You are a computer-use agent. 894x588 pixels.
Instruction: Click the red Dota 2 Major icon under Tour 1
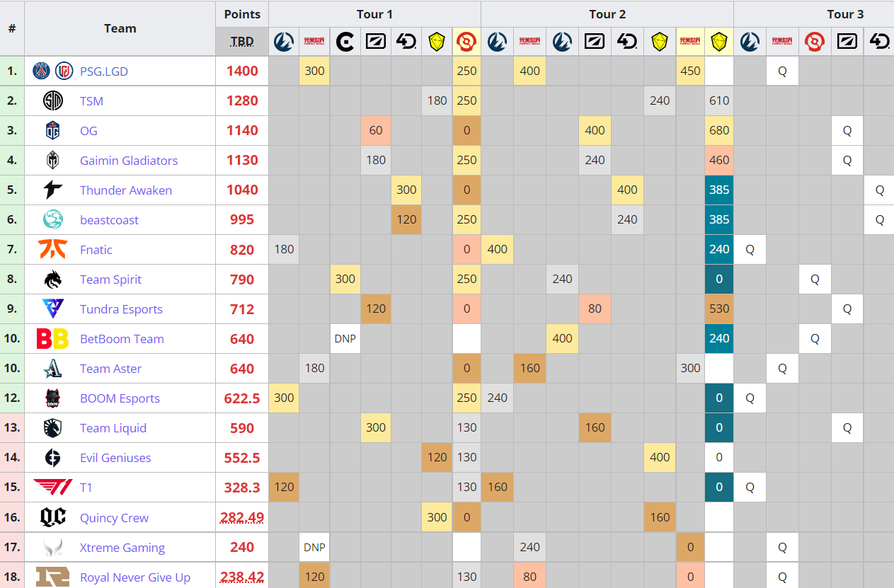(466, 42)
